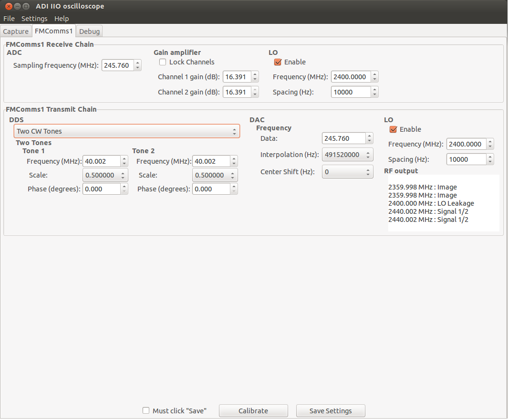Select the "2400.000 MHz : LO Leakage" line

(431, 203)
